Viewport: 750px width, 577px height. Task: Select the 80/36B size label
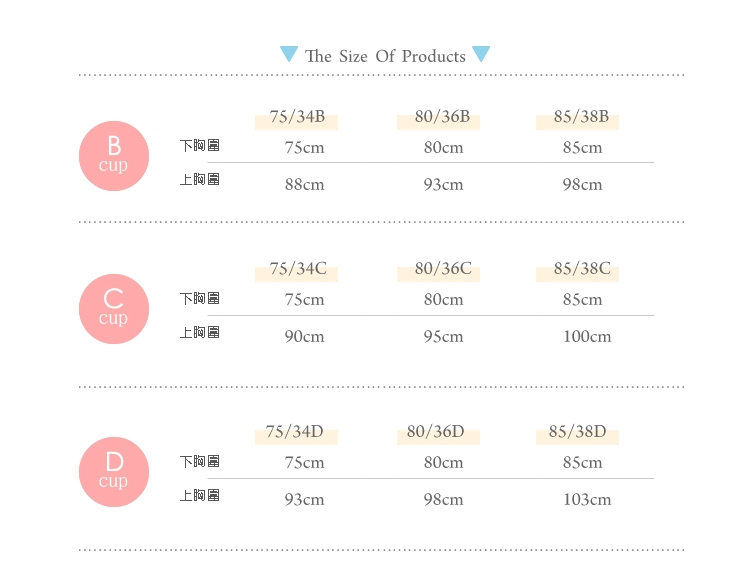(442, 117)
